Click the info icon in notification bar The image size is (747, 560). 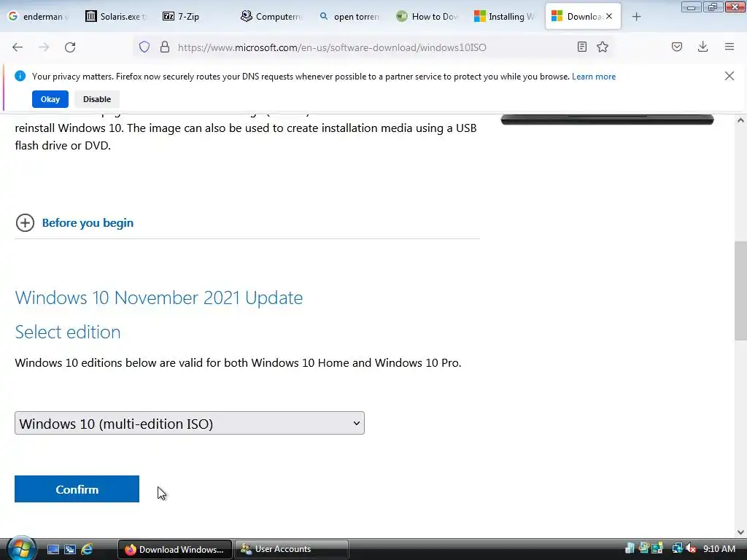(x=20, y=76)
